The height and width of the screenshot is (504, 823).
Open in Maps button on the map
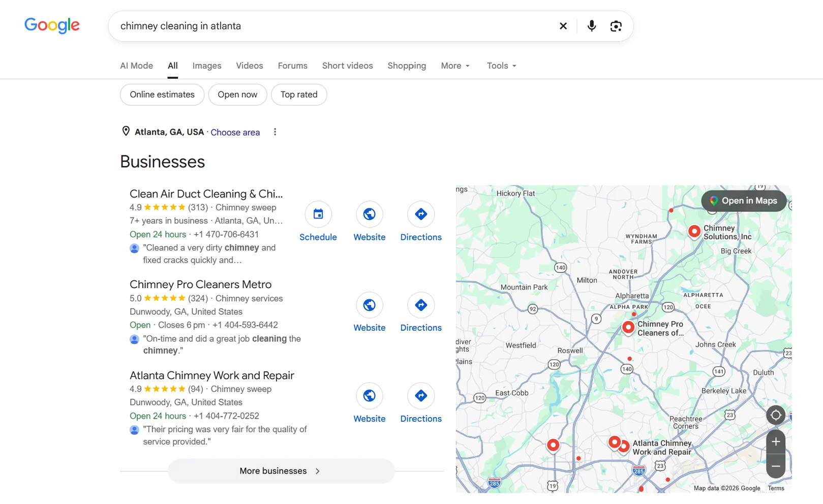pos(744,201)
